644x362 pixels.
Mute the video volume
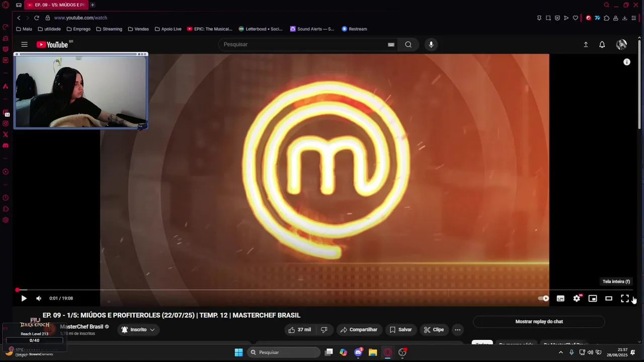pyautogui.click(x=39, y=298)
